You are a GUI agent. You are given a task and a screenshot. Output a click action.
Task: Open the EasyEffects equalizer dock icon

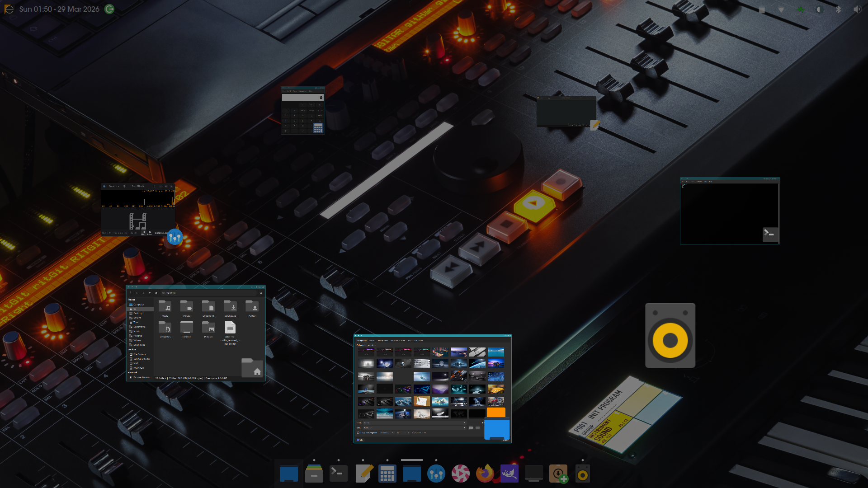436,474
